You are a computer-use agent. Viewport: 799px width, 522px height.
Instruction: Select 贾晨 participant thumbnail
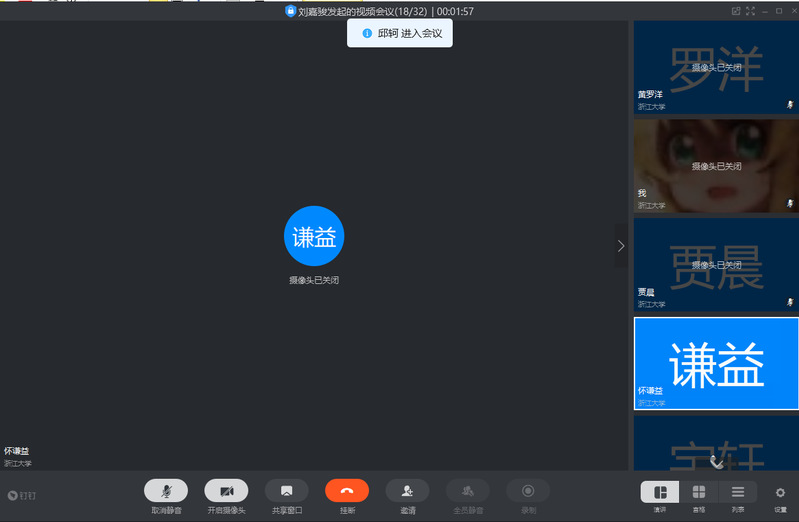coord(716,264)
